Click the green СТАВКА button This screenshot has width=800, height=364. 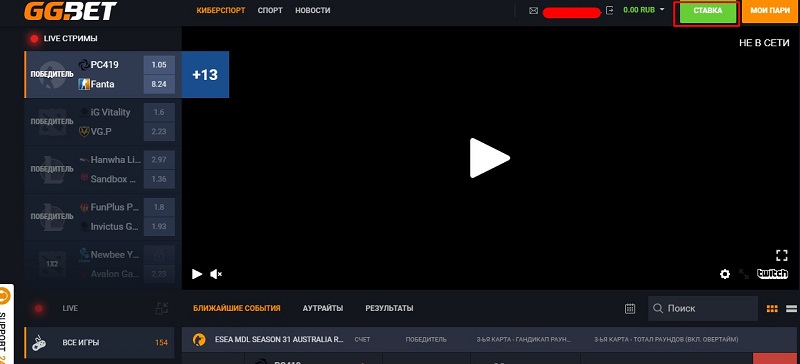(707, 12)
